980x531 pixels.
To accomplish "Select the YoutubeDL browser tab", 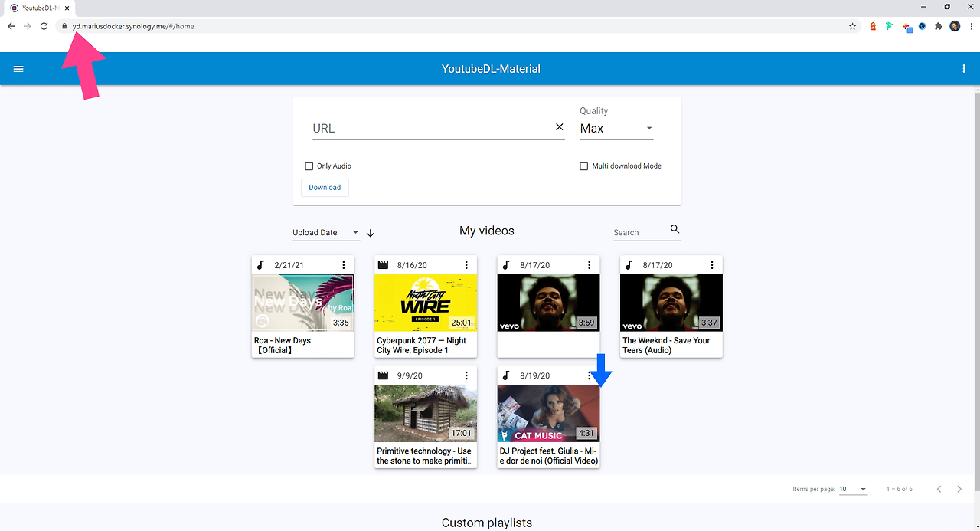I will [x=38, y=8].
